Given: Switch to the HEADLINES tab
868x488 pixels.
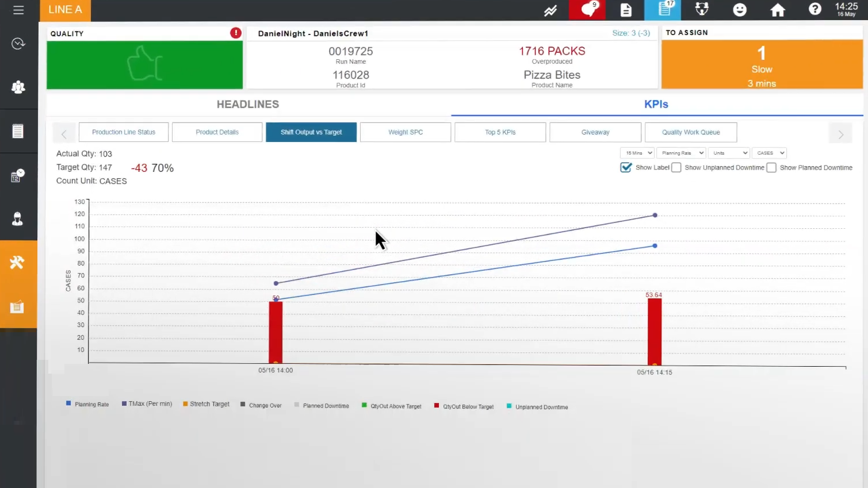Looking at the screenshot, I should pyautogui.click(x=248, y=104).
